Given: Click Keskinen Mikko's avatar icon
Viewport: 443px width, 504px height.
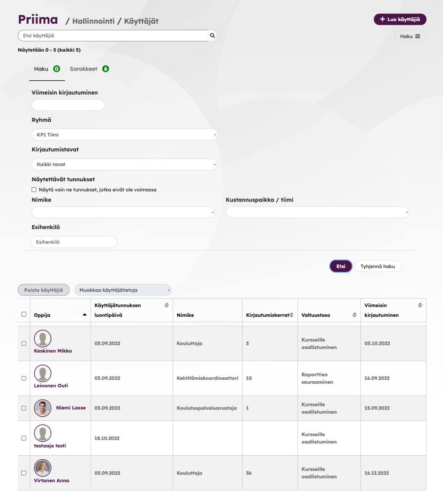Looking at the screenshot, I should coord(43,338).
